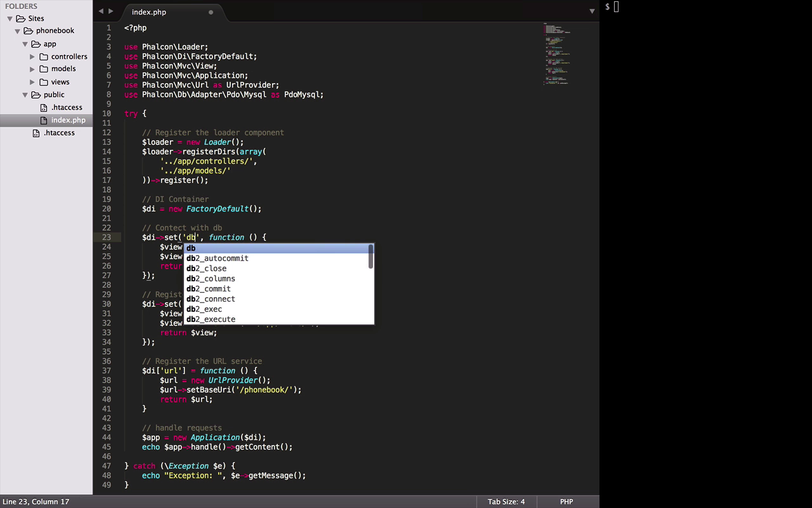Click the '../app/models/' string
Image resolution: width=812 pixels, height=508 pixels.
point(195,171)
